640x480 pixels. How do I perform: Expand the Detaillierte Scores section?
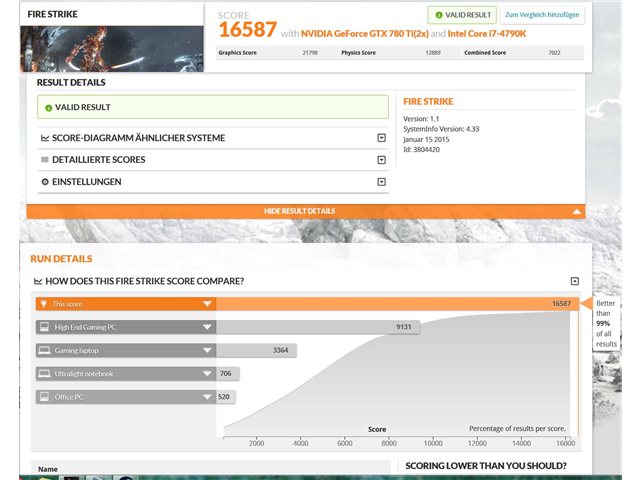(x=382, y=160)
